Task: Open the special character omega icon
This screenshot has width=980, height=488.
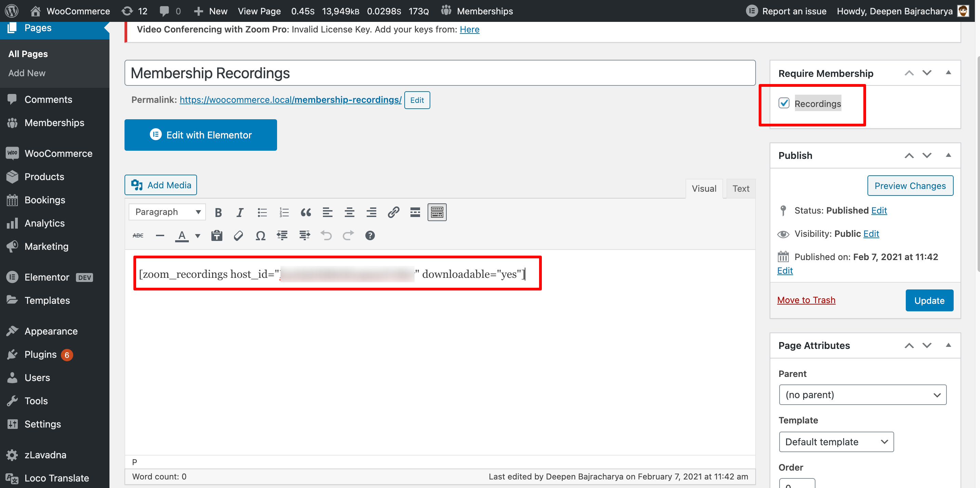Action: pyautogui.click(x=261, y=236)
